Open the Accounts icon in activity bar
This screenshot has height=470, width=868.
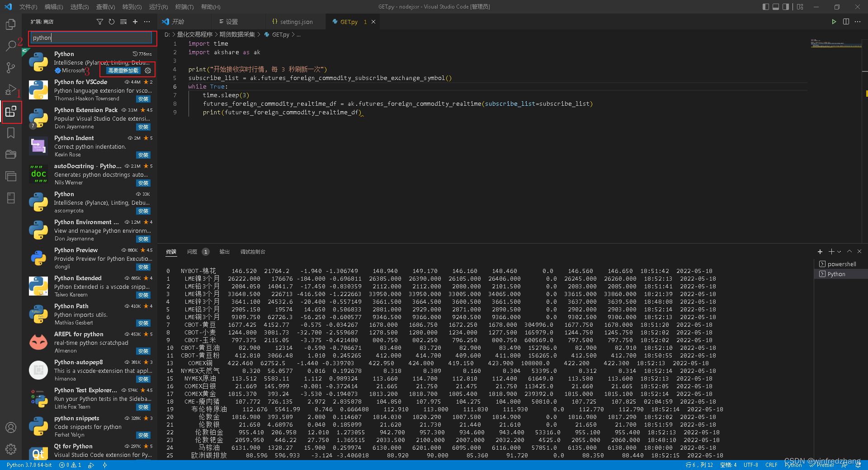click(11, 428)
